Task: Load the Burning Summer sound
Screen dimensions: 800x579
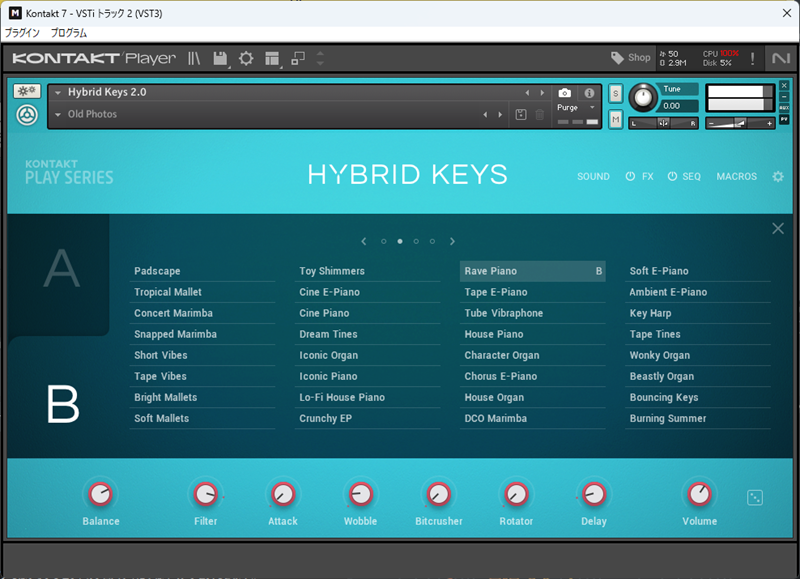Action: tap(698, 418)
